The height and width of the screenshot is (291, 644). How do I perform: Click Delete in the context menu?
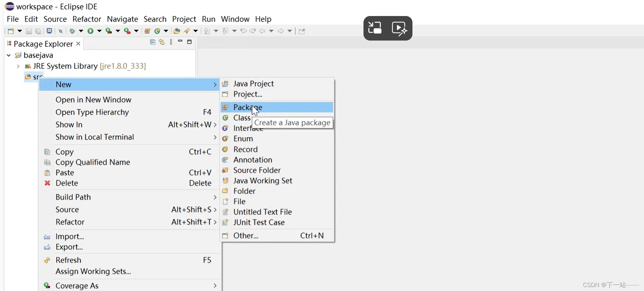click(x=129, y=183)
